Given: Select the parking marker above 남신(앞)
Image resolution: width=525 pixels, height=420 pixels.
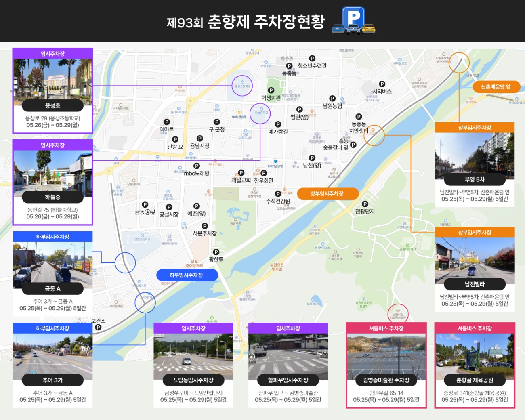Looking at the screenshot, I should (312, 158).
